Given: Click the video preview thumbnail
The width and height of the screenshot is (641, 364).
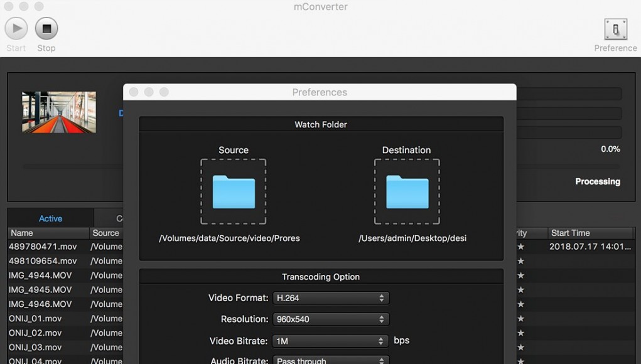Looking at the screenshot, I should [x=59, y=112].
